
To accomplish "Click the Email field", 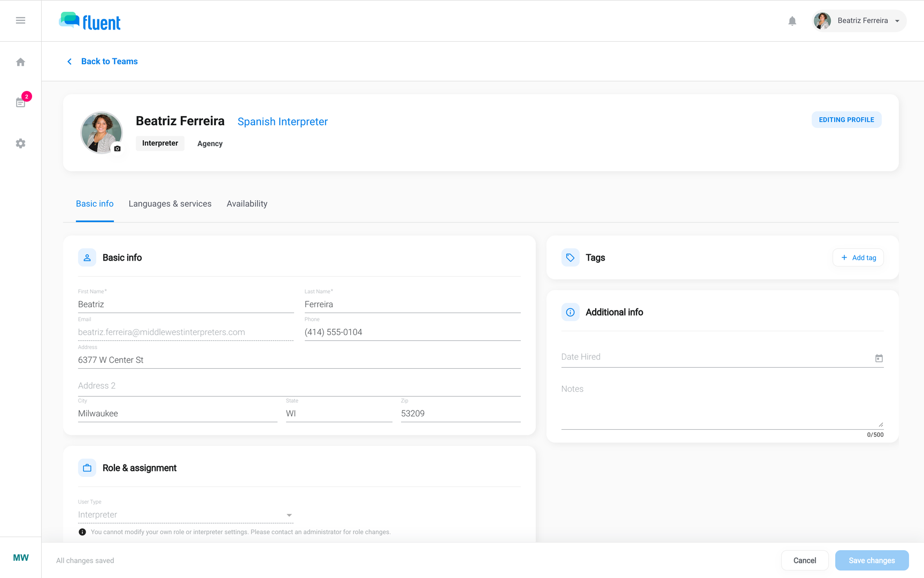I will [186, 332].
